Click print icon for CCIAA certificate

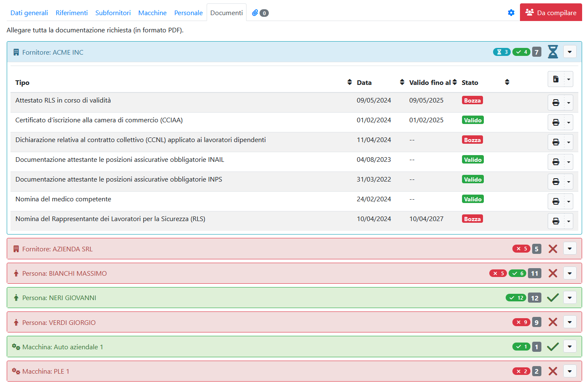coord(556,122)
